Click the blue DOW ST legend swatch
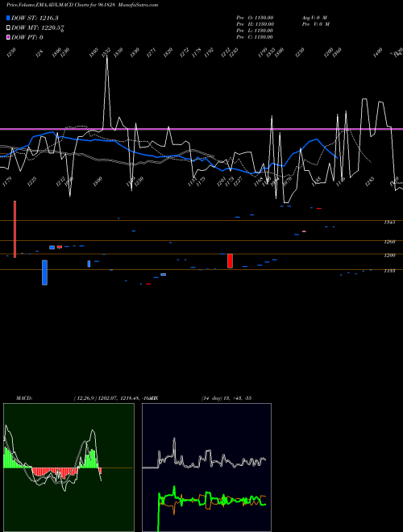Viewport: 403px width, 532px height. (x=8, y=18)
